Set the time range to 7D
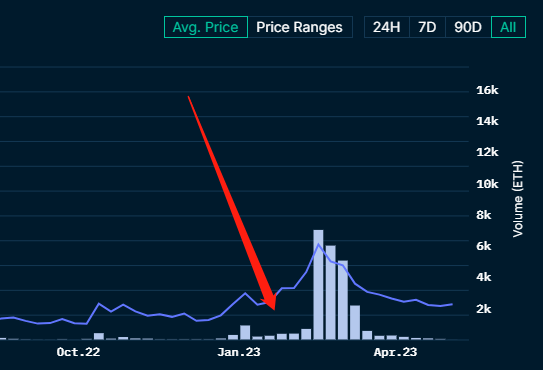The image size is (543, 370). tap(427, 27)
